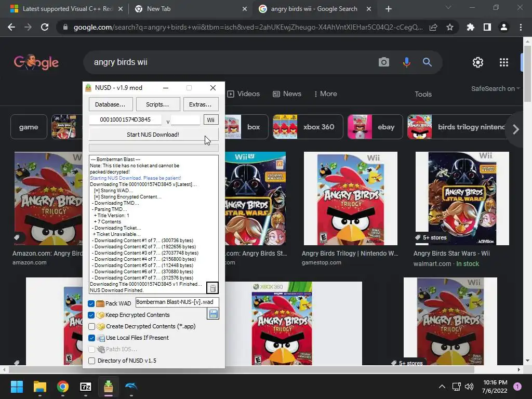Select the game suggestion chip
532x399 pixels.
(x=29, y=127)
